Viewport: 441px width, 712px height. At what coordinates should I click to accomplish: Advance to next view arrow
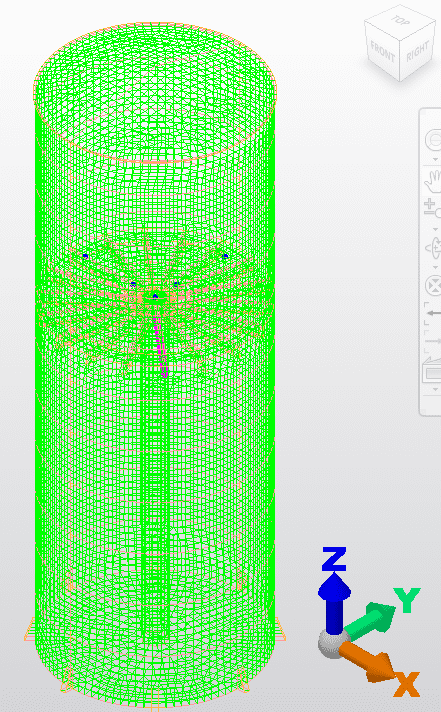[x=434, y=341]
